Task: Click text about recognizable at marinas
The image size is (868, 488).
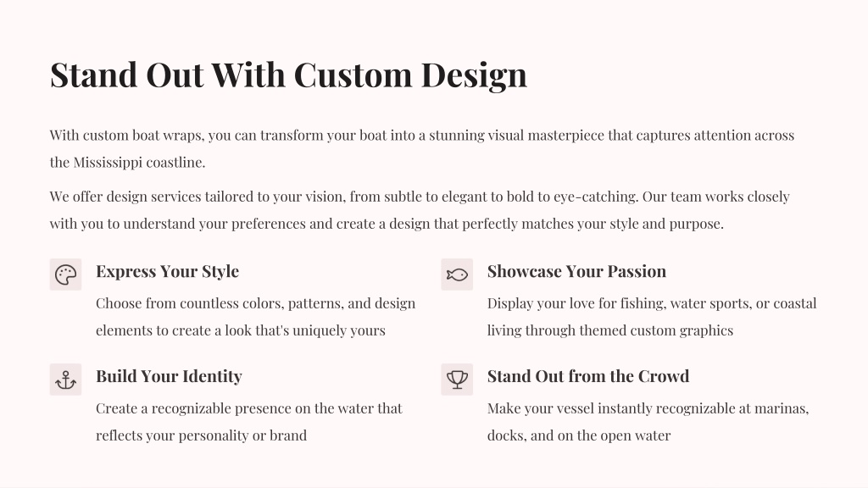Action: [648, 422]
